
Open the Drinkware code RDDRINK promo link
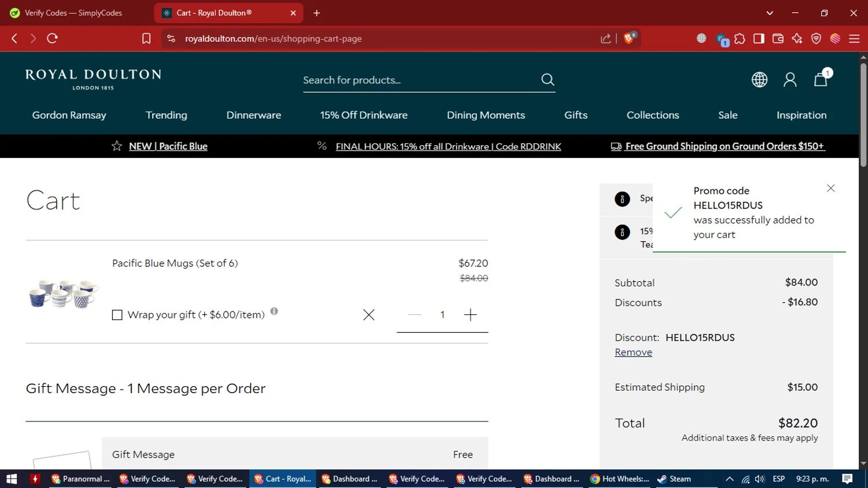pos(448,146)
